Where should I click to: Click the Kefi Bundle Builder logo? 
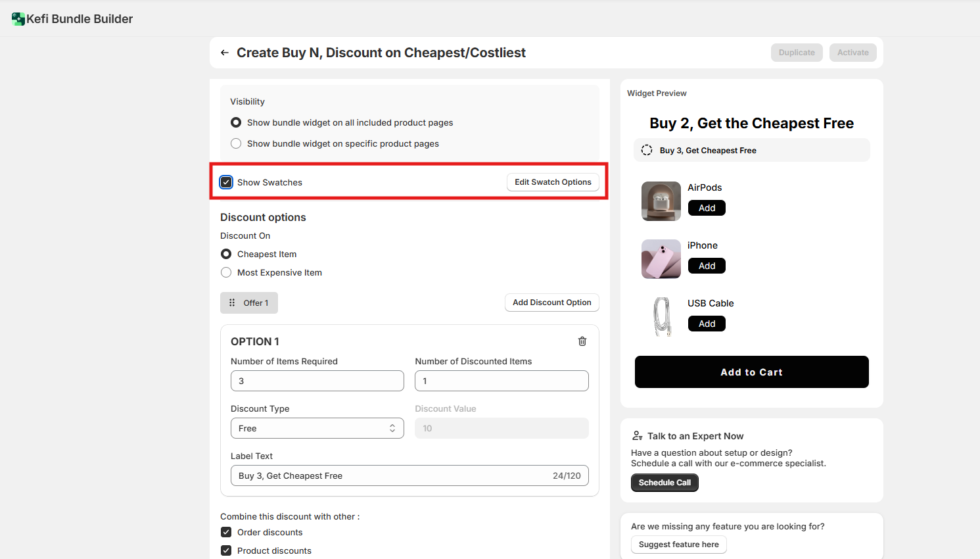pyautogui.click(x=18, y=19)
